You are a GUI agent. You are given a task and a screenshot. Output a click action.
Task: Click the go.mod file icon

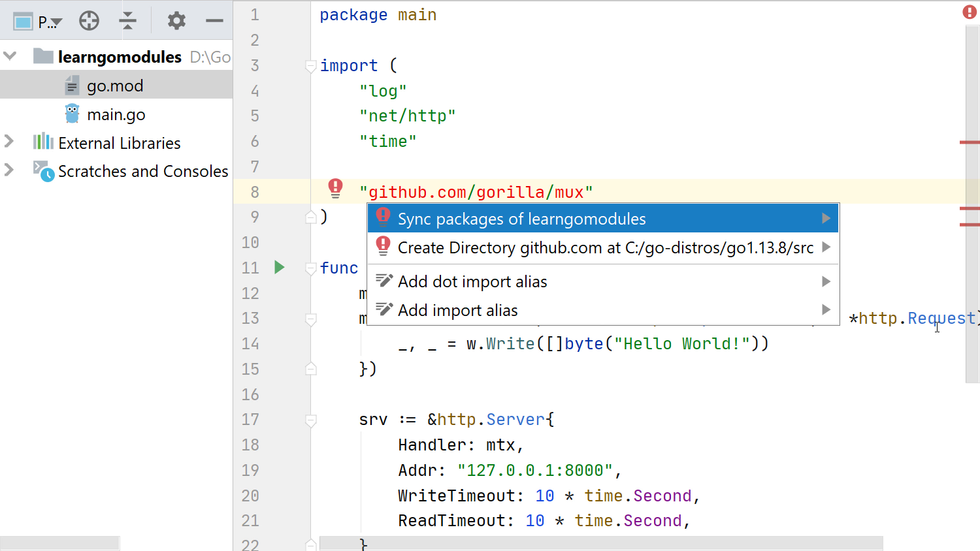click(72, 86)
